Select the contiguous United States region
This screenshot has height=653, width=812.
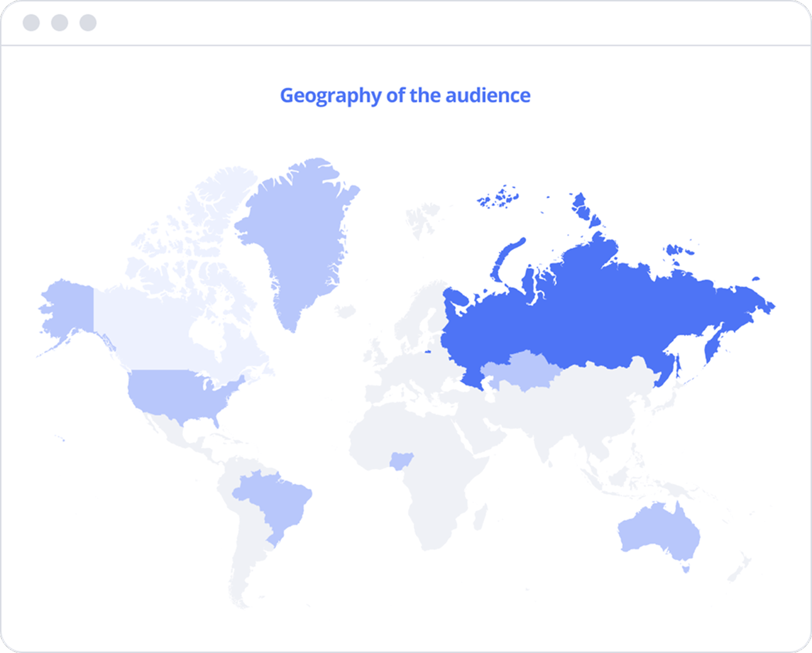click(177, 393)
